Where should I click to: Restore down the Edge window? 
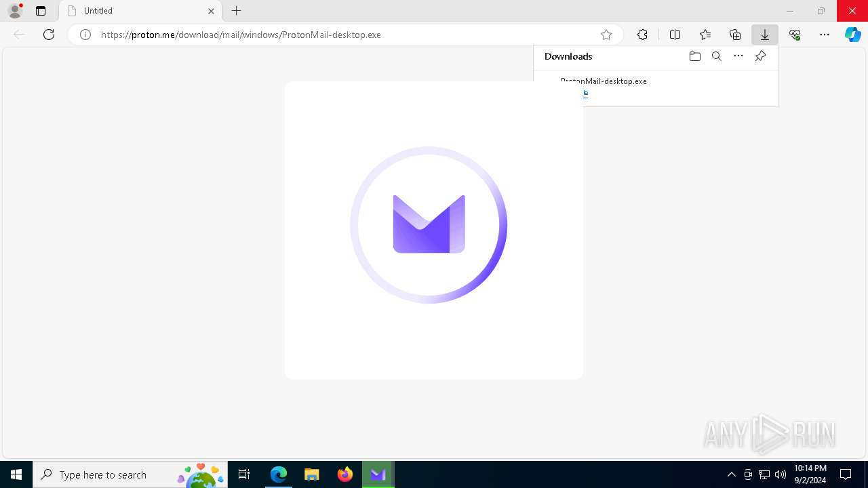tap(821, 11)
